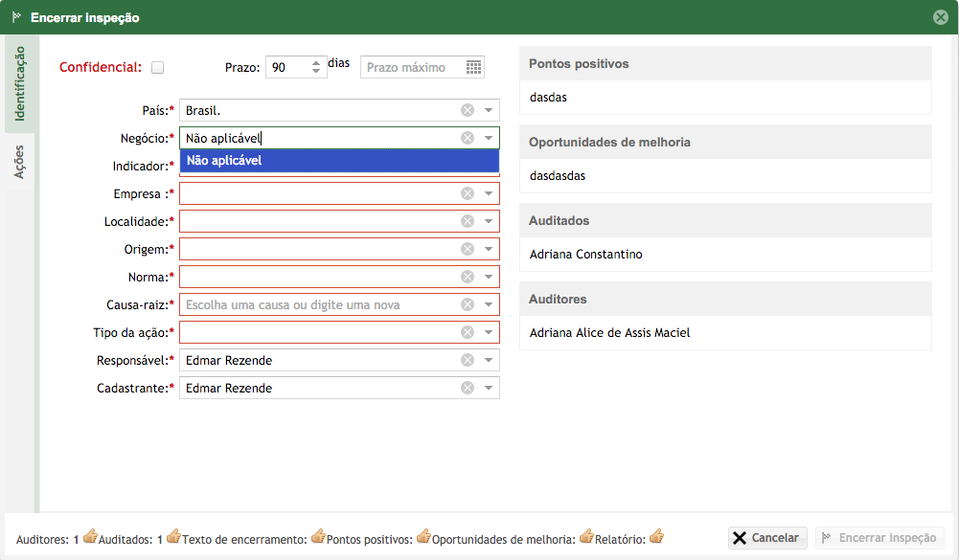
Task: Clear the Responsável field value
Action: pos(468,360)
